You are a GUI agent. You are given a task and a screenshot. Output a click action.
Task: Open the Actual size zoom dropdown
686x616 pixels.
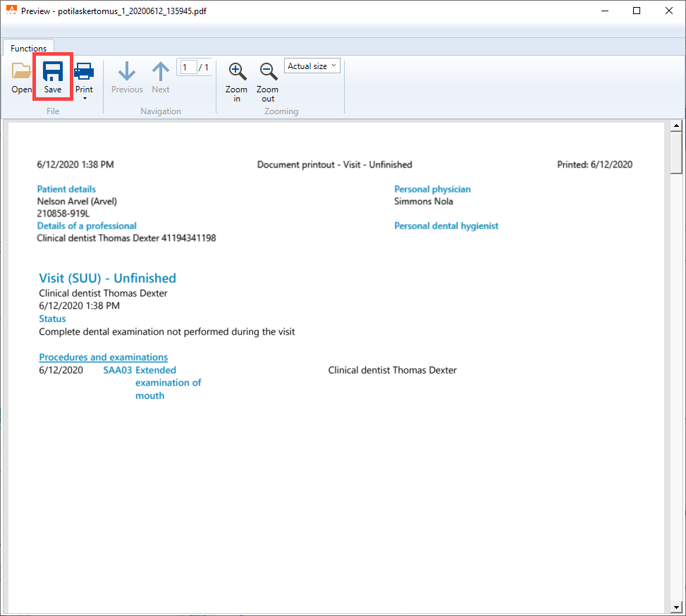coord(312,66)
